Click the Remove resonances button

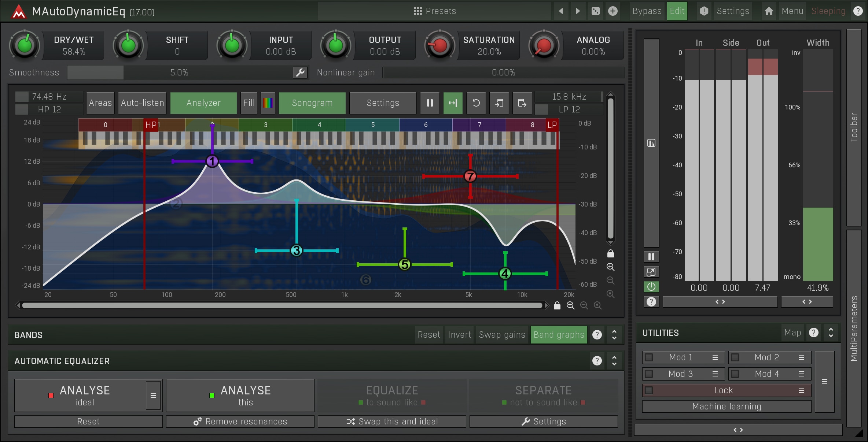point(240,421)
